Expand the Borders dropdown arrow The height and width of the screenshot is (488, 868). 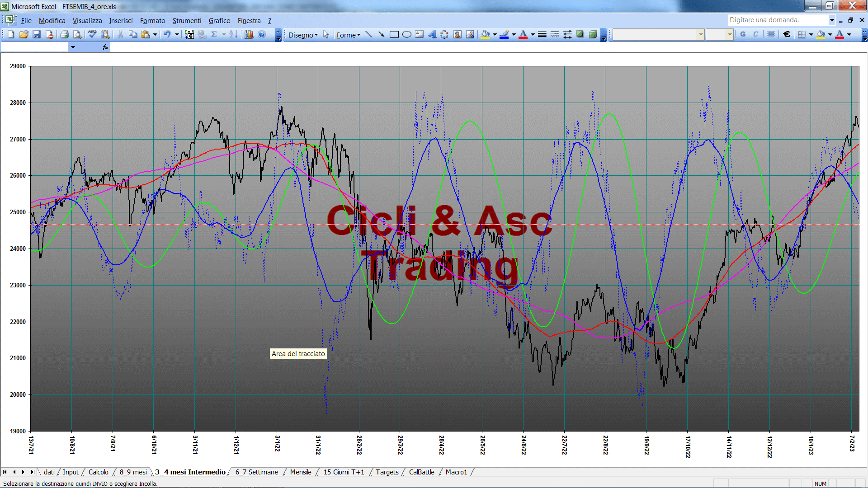click(x=811, y=34)
